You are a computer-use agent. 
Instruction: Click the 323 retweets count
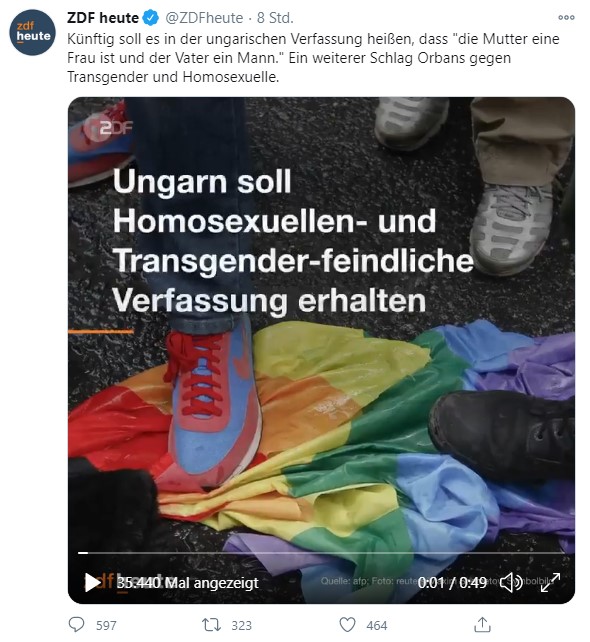pos(242,625)
